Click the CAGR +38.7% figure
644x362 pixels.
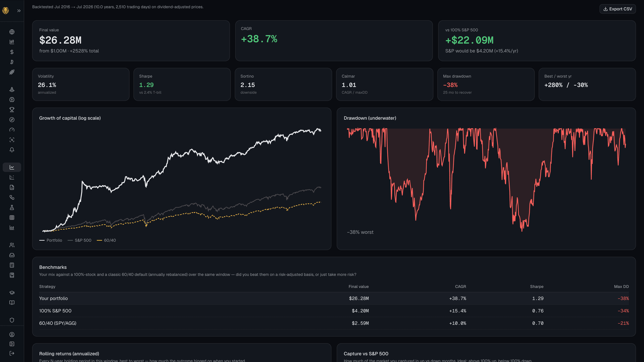(259, 39)
